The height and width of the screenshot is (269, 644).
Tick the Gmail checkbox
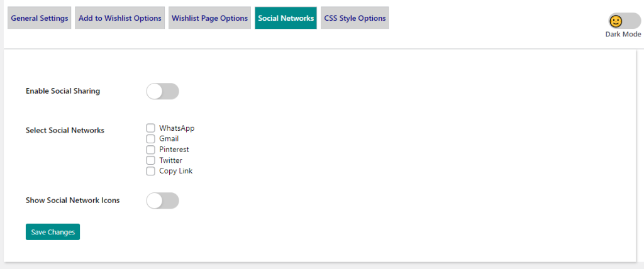point(150,139)
